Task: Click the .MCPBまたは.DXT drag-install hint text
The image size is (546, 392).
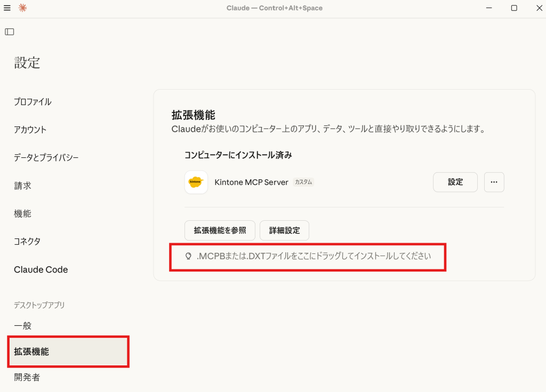Action: click(x=314, y=256)
